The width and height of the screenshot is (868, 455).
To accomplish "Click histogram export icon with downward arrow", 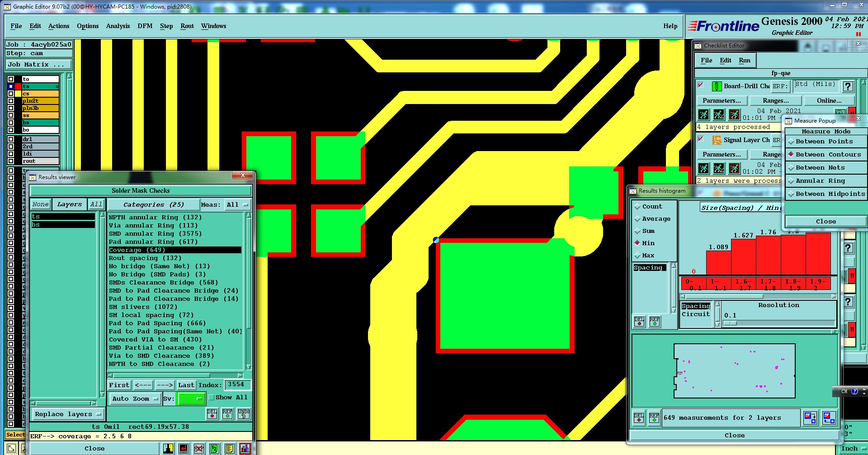I will pos(810,417).
